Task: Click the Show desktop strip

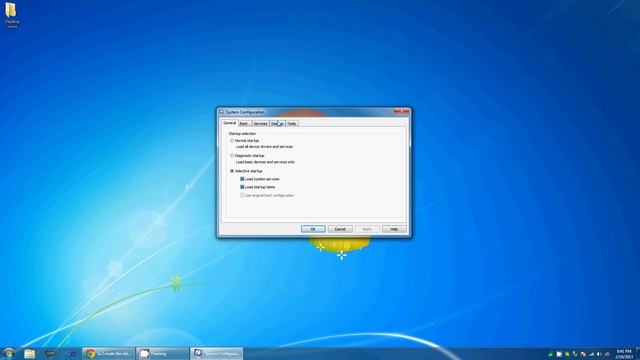Action: click(x=638, y=354)
